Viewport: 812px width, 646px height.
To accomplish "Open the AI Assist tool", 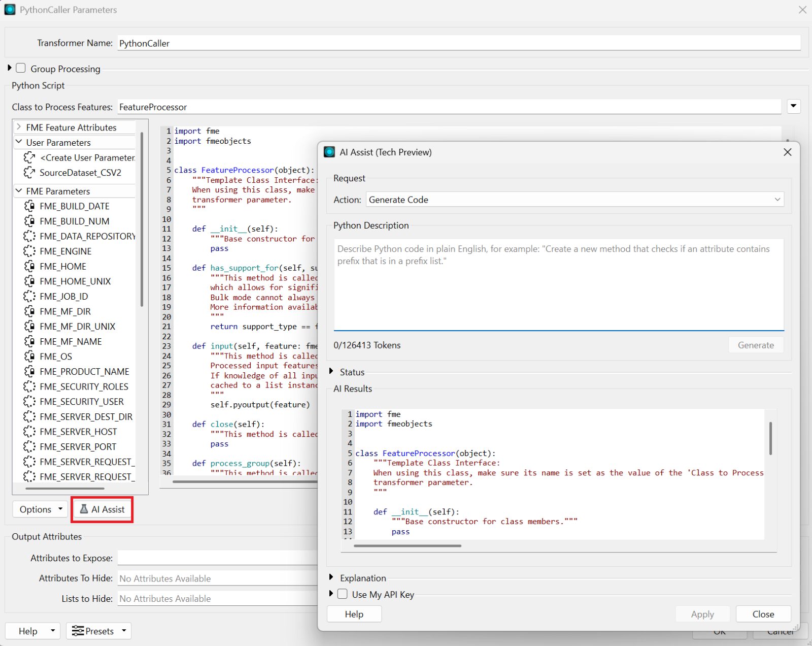I will click(102, 509).
